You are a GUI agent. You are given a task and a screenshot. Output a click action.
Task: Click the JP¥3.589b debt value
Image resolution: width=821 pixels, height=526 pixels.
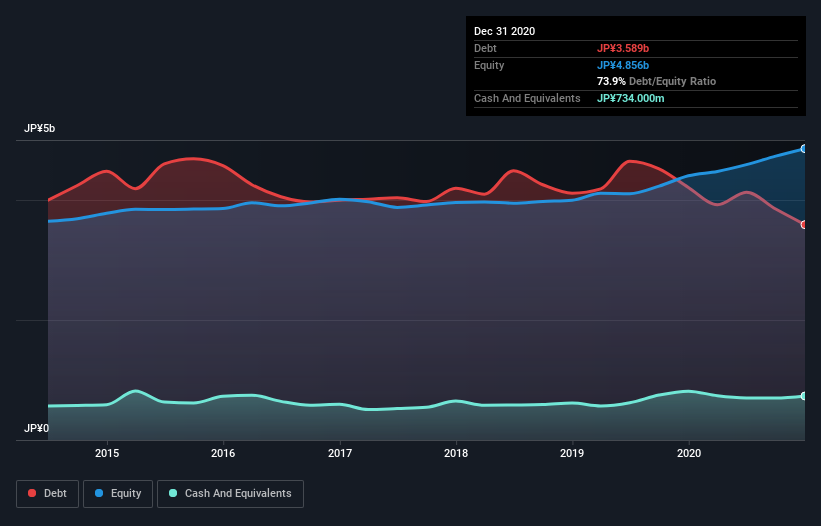coord(623,49)
